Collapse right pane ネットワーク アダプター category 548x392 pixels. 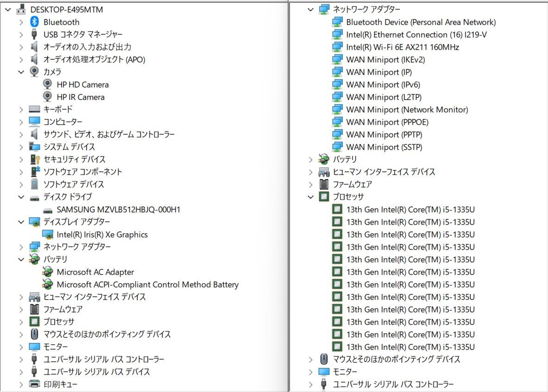[310, 9]
